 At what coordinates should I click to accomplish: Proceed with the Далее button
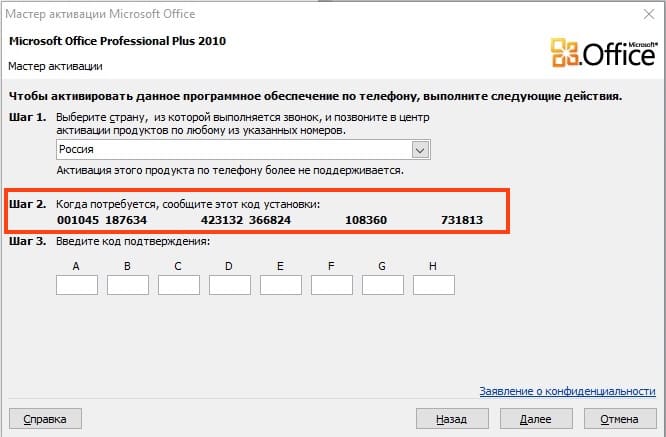coord(536,419)
